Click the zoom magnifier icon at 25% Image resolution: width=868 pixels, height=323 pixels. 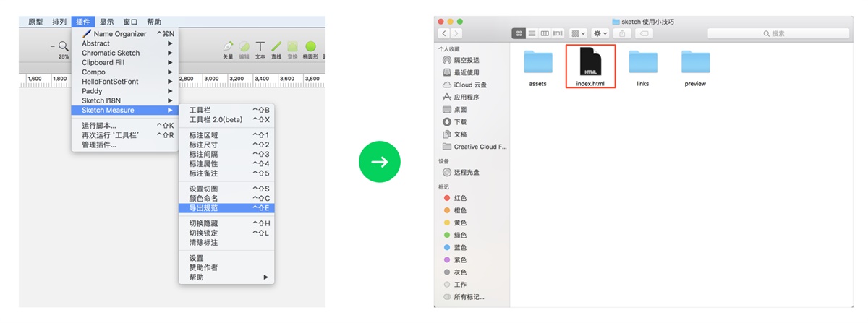[64, 46]
